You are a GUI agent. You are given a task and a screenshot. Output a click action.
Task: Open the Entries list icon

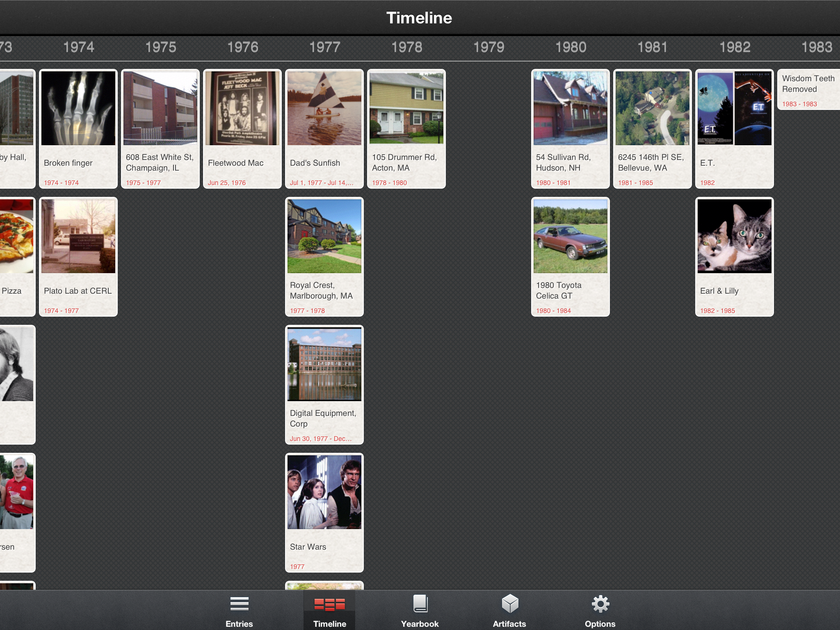point(239,604)
